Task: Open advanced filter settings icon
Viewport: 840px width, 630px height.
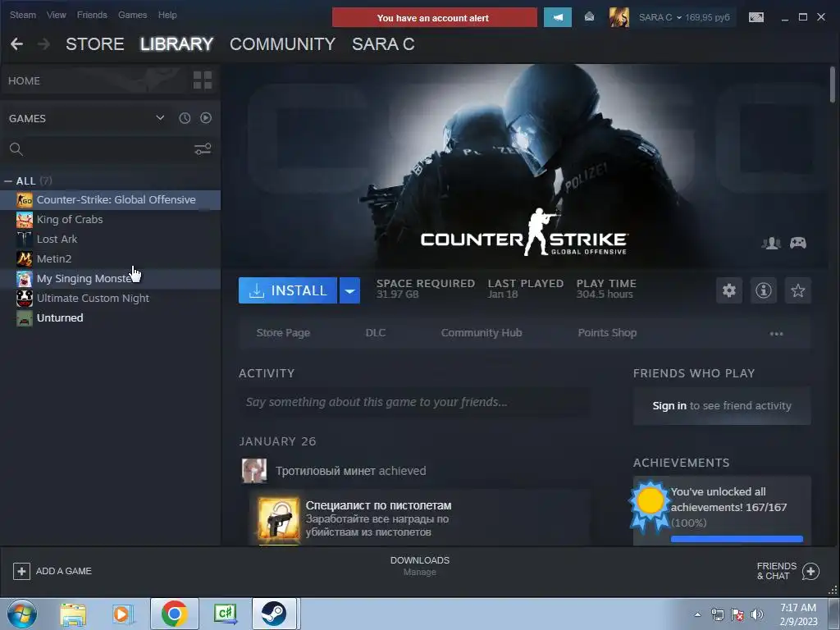Action: tap(203, 149)
